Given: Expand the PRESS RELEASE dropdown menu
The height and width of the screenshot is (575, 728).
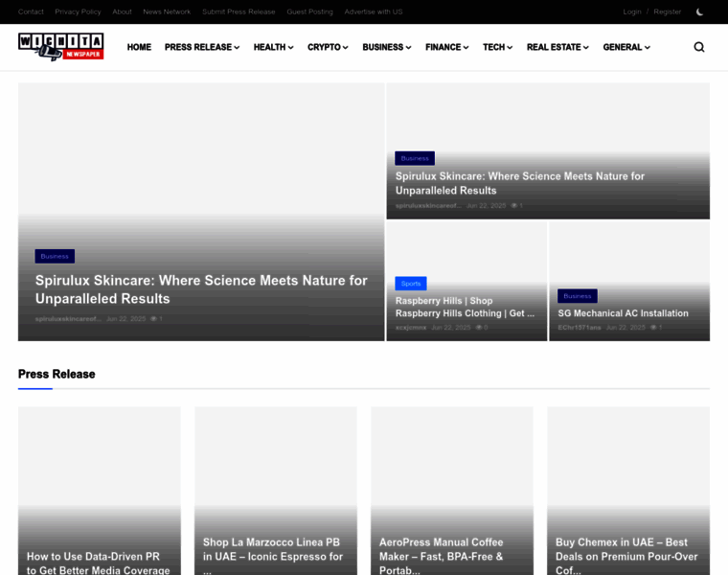Looking at the screenshot, I should tap(202, 47).
